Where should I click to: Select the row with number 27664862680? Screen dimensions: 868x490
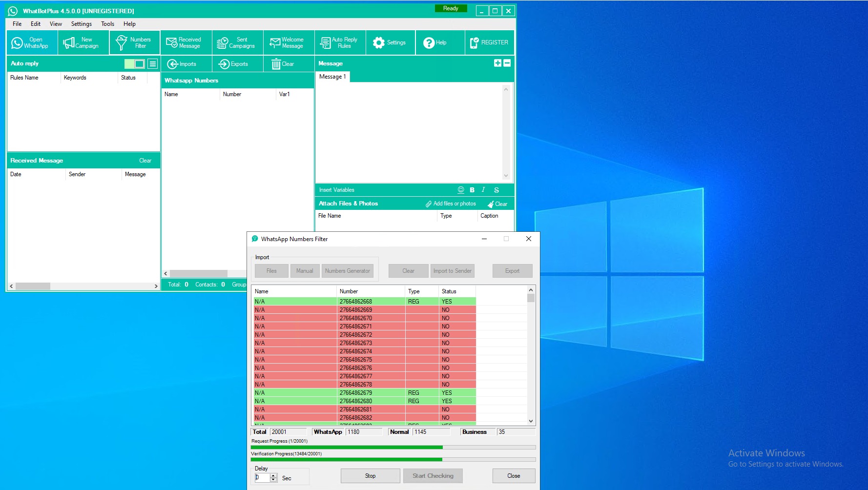[365, 401]
